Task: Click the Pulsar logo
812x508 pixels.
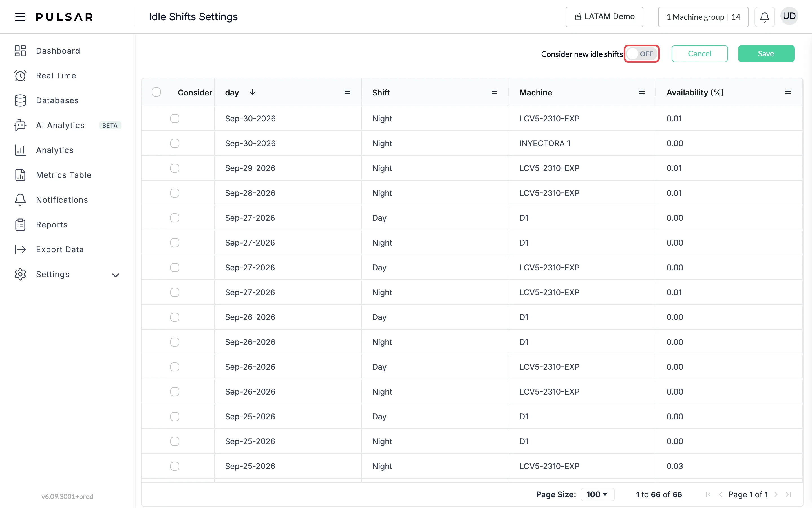Action: 64,17
